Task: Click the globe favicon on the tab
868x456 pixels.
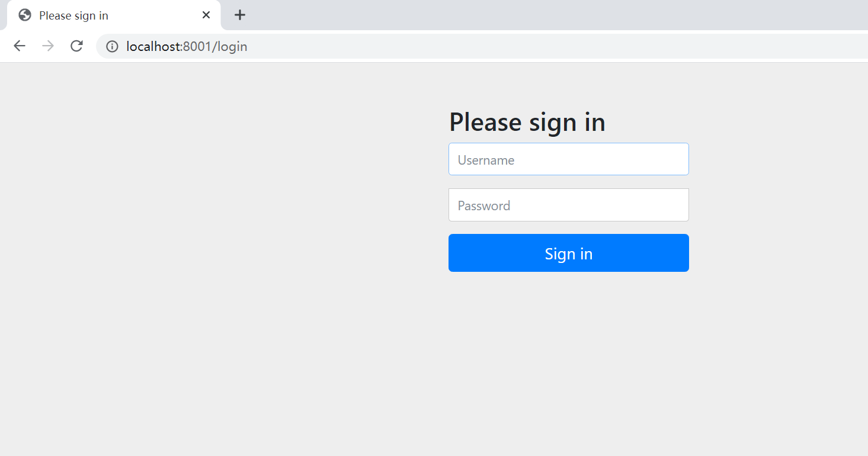Action: (x=25, y=15)
